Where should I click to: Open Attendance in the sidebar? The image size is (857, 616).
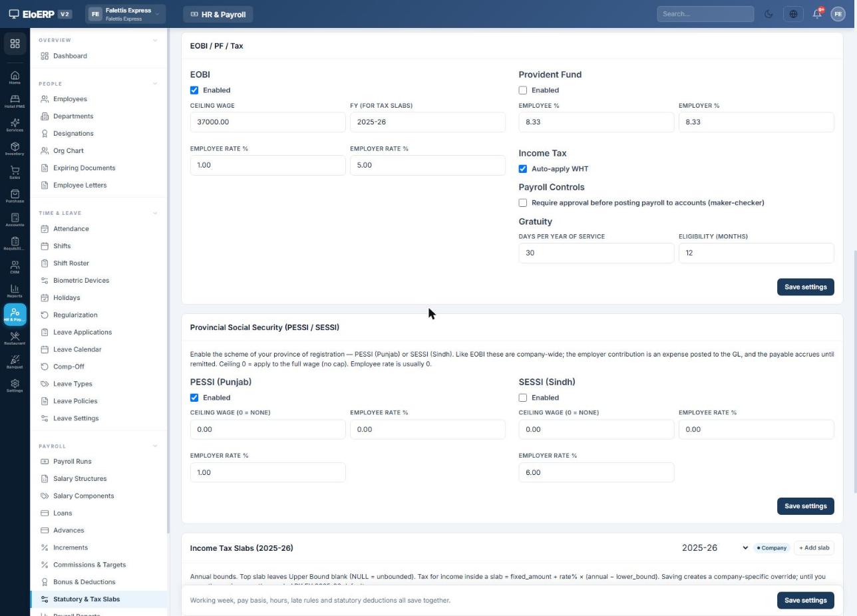98,229
